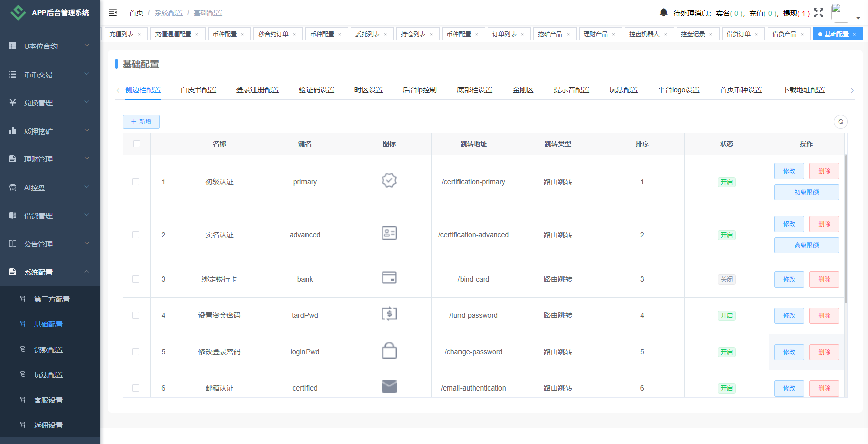The image size is (868, 444).
Task: Select the checkbox for row 初级认证
Action: (136, 182)
